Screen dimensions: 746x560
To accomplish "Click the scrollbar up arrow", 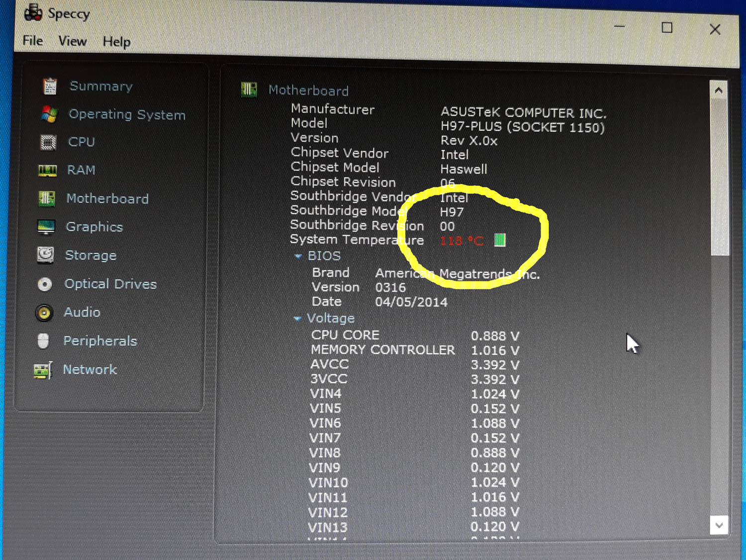I will [x=718, y=90].
